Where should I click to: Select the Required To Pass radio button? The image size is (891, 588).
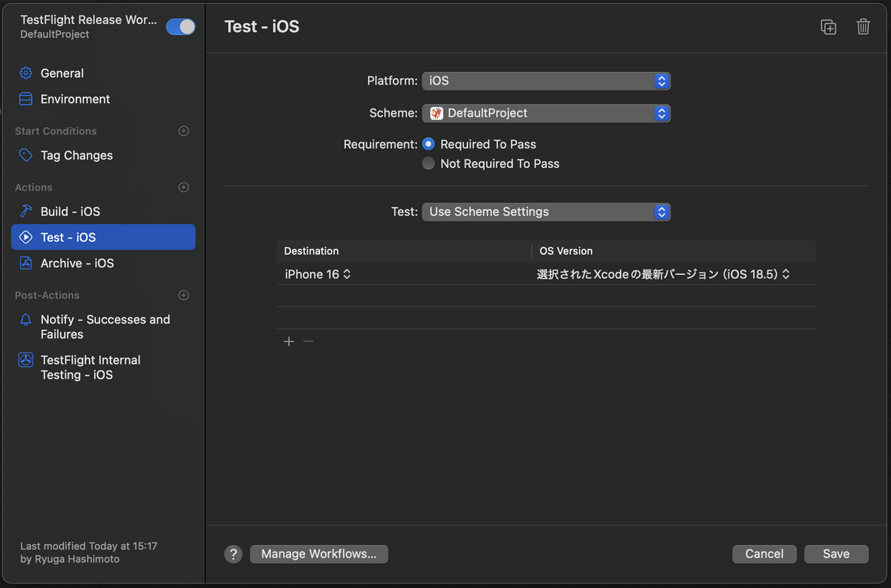click(x=428, y=144)
